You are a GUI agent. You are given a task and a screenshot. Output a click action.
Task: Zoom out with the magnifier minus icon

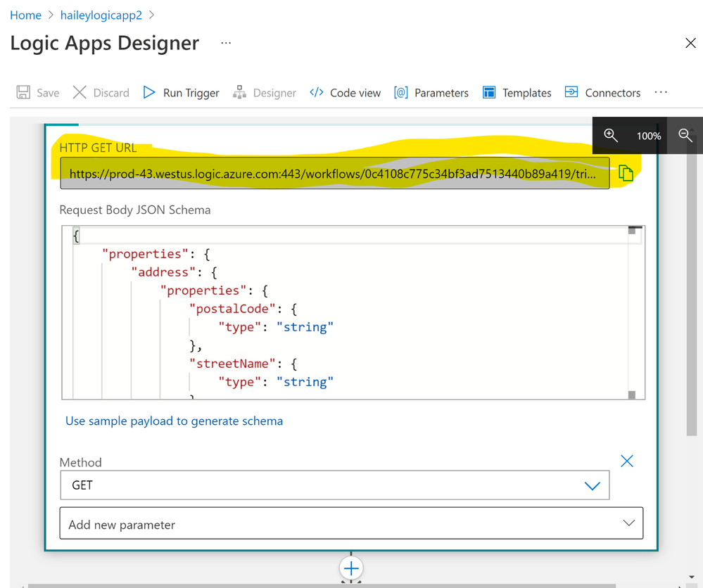tap(685, 135)
